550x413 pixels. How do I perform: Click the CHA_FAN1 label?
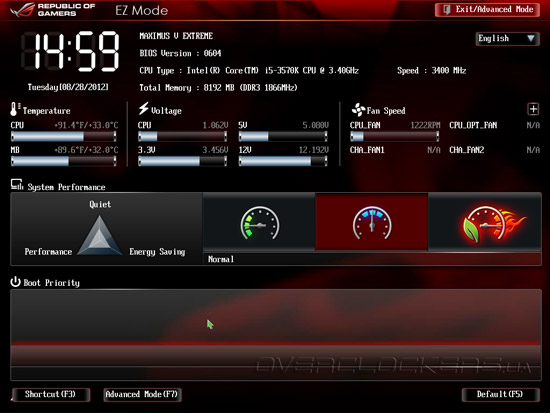coord(367,150)
